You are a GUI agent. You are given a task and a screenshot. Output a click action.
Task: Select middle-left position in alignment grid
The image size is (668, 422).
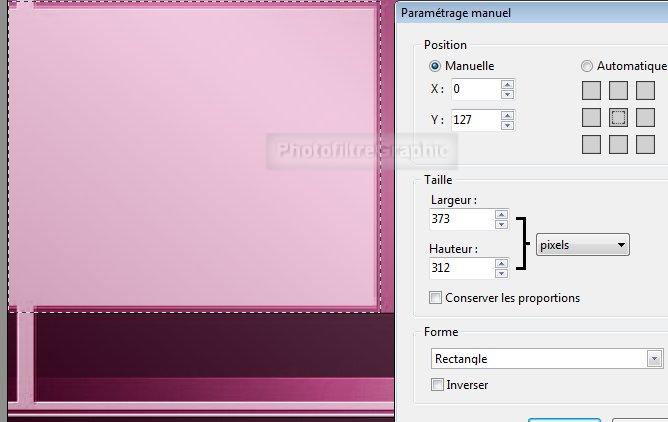592,118
